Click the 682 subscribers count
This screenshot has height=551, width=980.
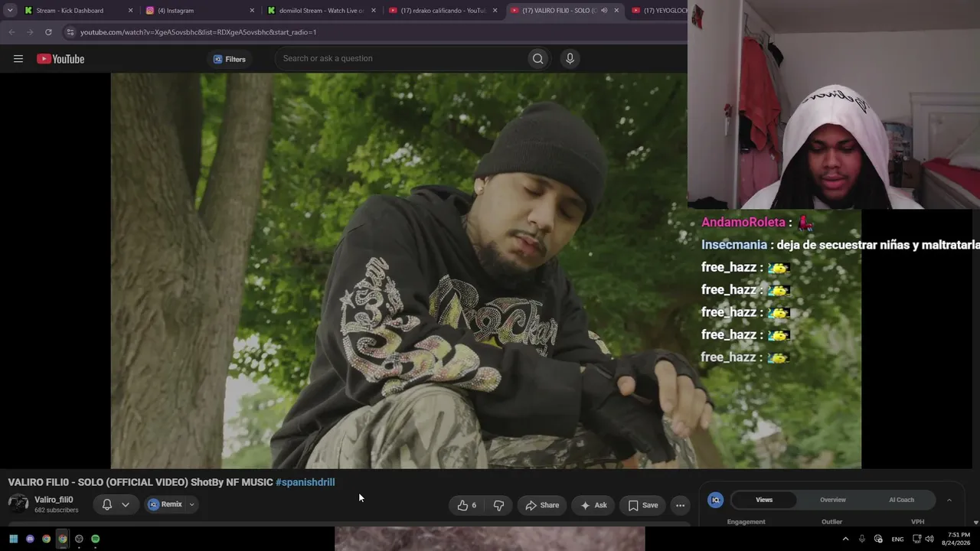57,510
